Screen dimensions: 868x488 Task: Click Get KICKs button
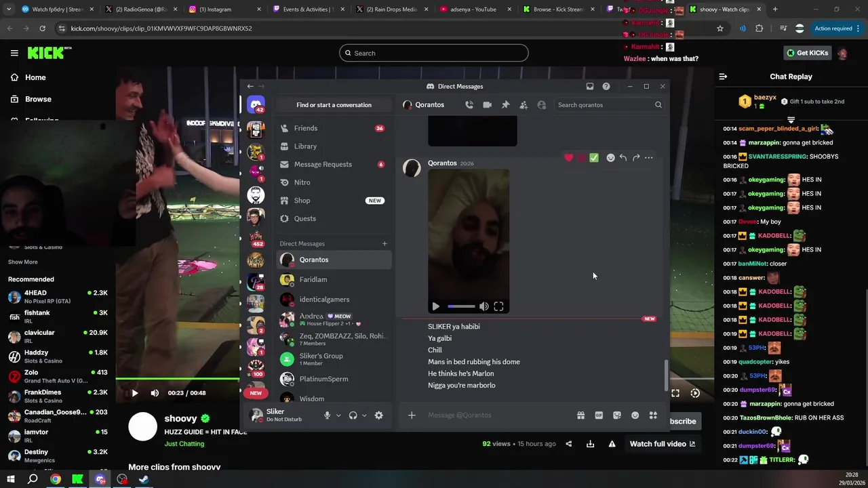click(807, 53)
